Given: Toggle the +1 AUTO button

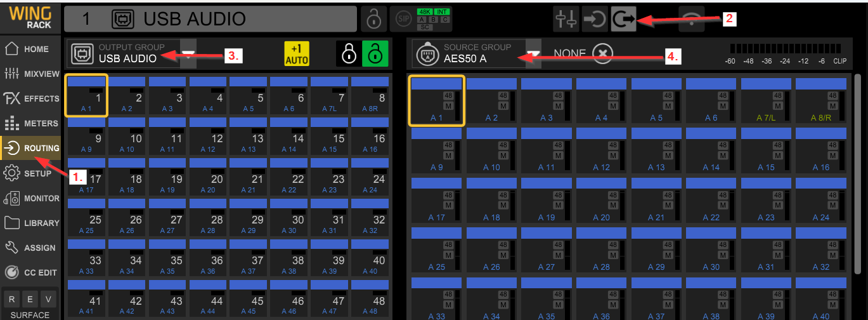Looking at the screenshot, I should coord(297,54).
